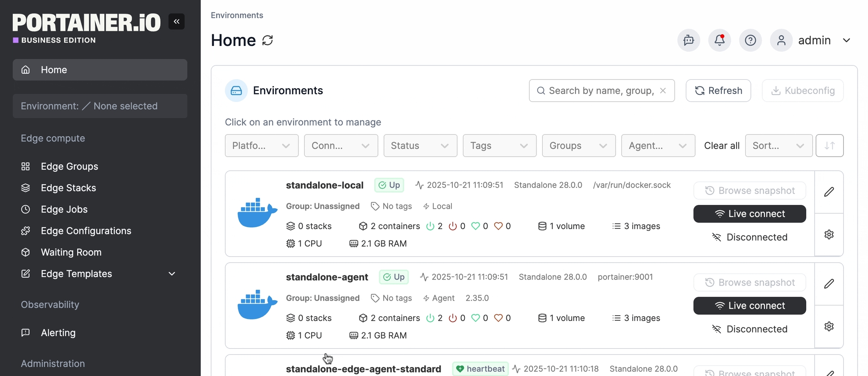The image size is (868, 376).
Task: Open Edge Stacks in sidebar
Action: point(68,188)
